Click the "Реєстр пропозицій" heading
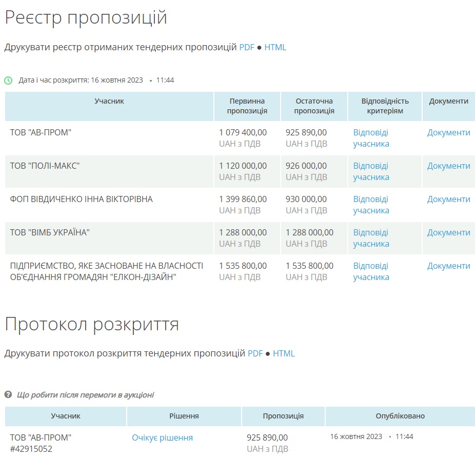 86,17
